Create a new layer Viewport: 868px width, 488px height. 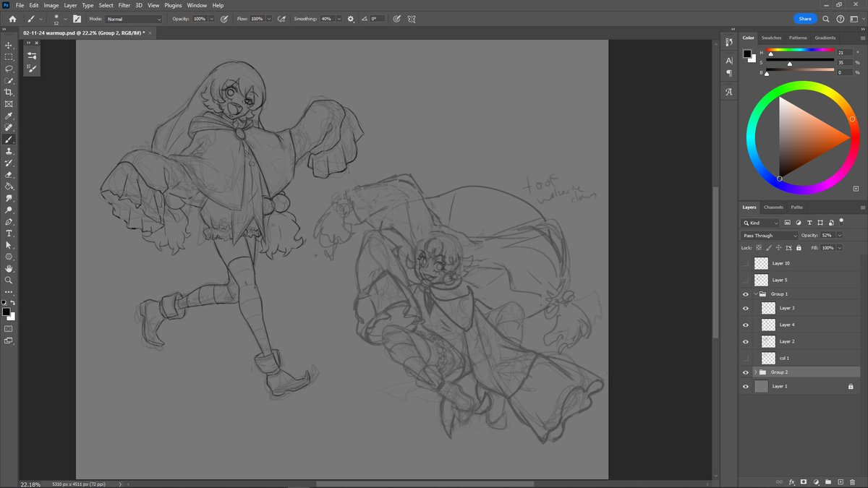point(841,481)
